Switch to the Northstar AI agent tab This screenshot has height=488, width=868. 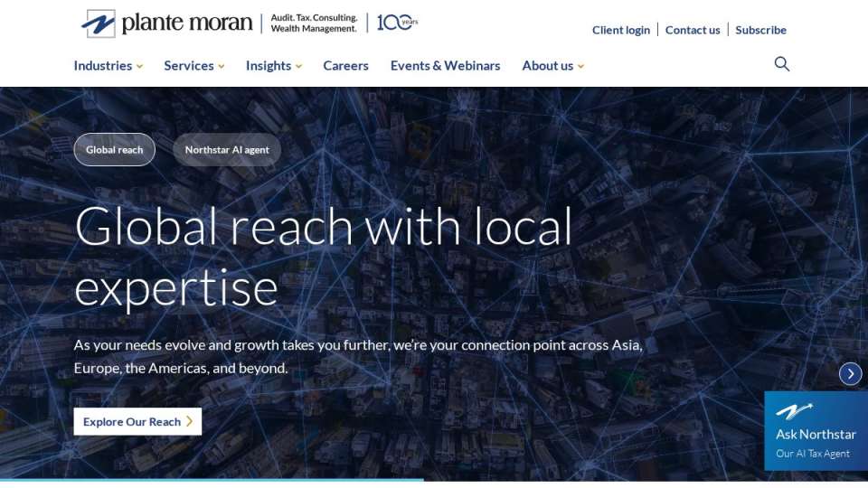pos(227,149)
